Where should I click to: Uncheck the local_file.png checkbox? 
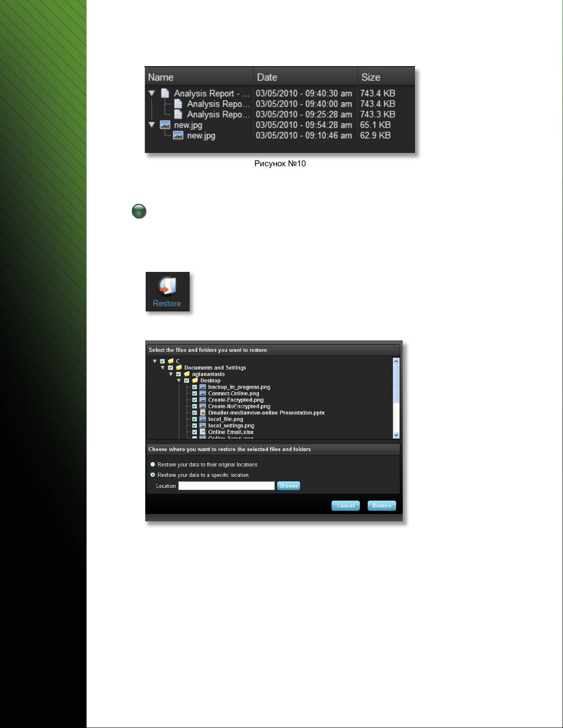coord(194,419)
